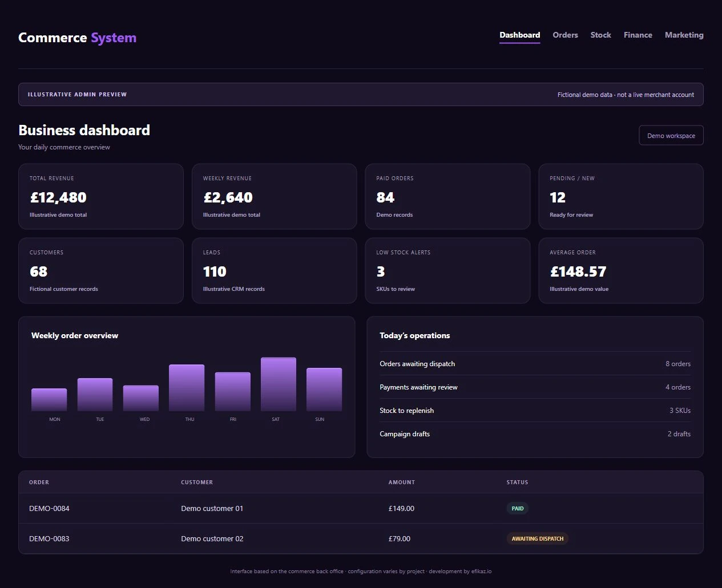
Task: Click the Paid Orders 84 card
Action: pyautogui.click(x=447, y=197)
